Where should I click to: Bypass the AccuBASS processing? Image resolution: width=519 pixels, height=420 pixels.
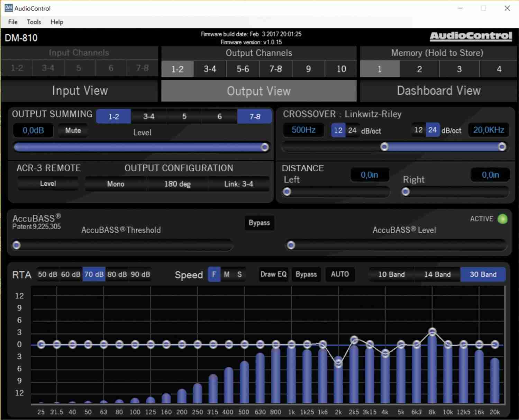tap(259, 223)
